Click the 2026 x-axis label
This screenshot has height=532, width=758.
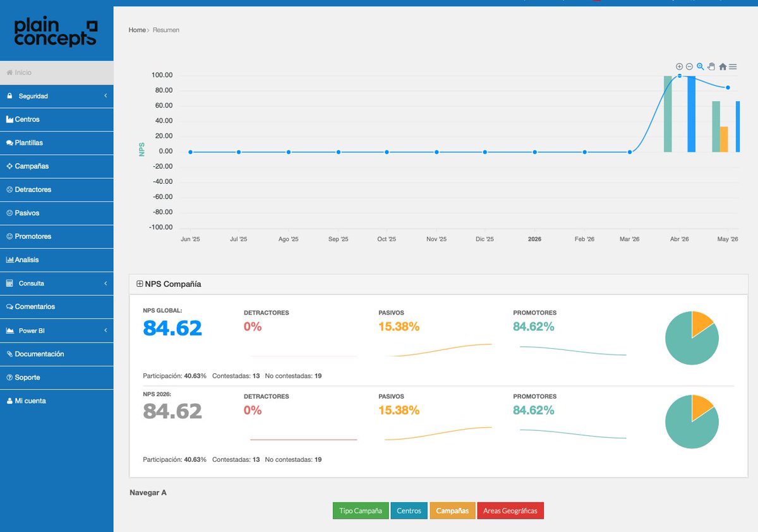pyautogui.click(x=534, y=239)
